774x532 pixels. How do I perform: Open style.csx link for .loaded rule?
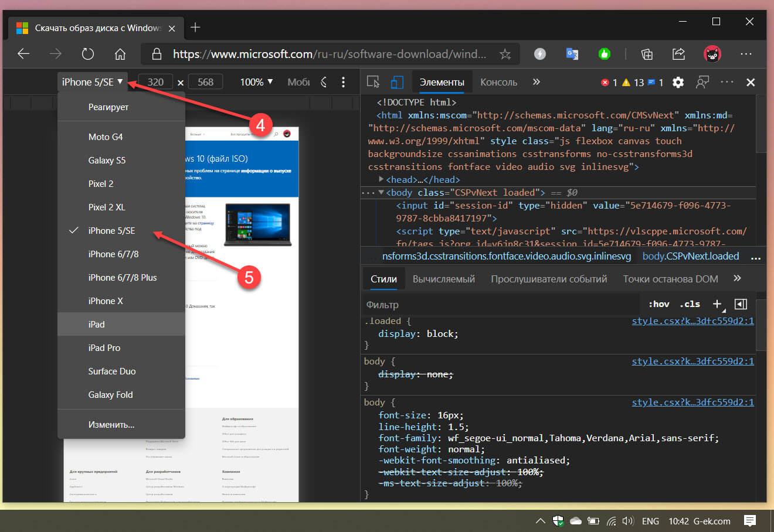(x=692, y=321)
